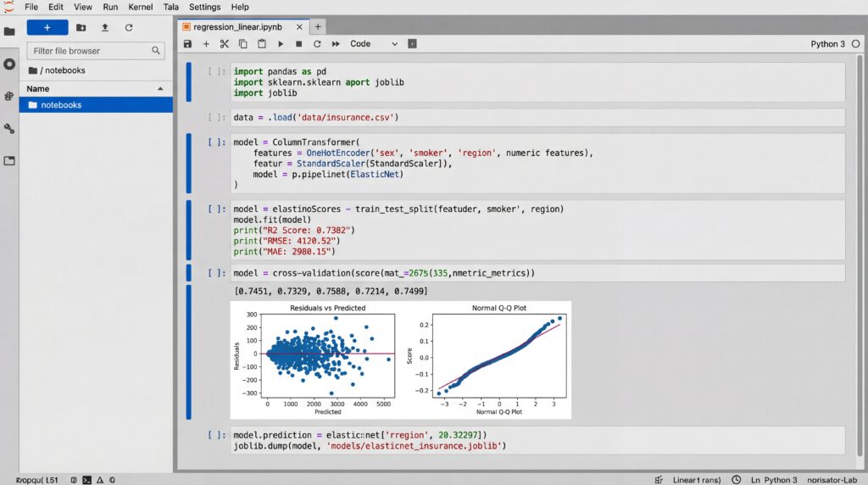This screenshot has width=868, height=485.
Task: Click the joblib.dump code cell
Action: click(537, 440)
